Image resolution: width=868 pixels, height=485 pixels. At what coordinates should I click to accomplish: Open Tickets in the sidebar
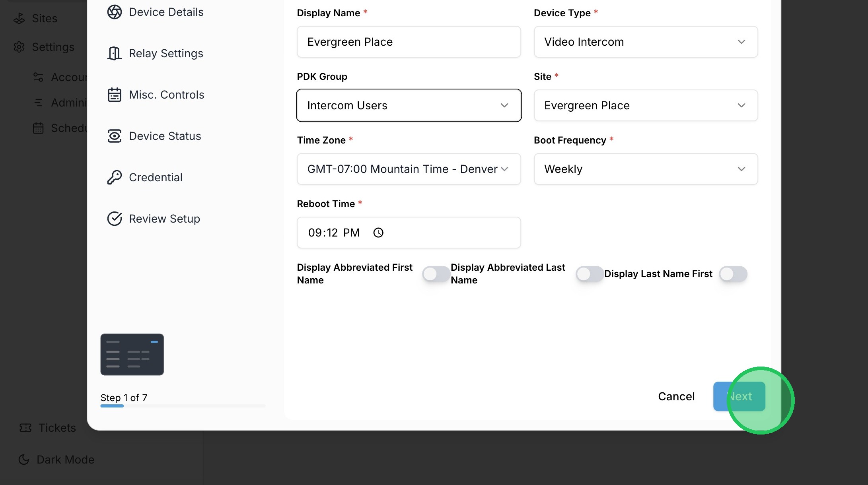point(56,428)
